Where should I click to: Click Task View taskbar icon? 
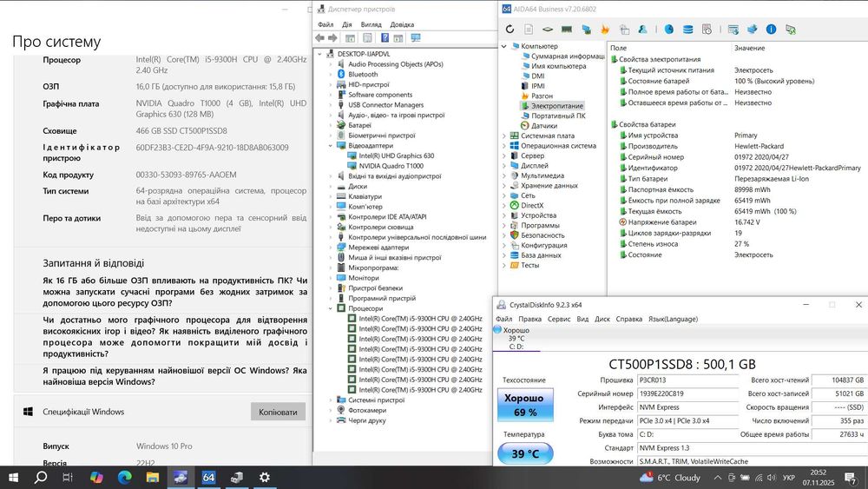(68, 478)
